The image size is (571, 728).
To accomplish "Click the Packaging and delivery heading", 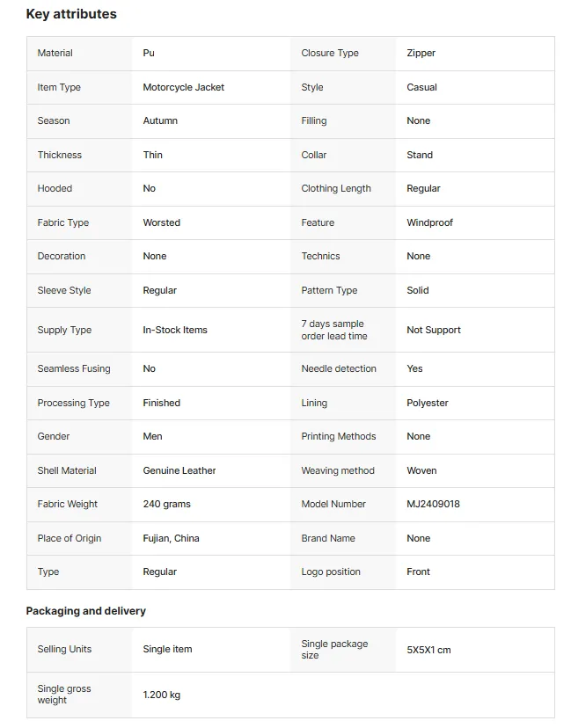I will click(86, 611).
